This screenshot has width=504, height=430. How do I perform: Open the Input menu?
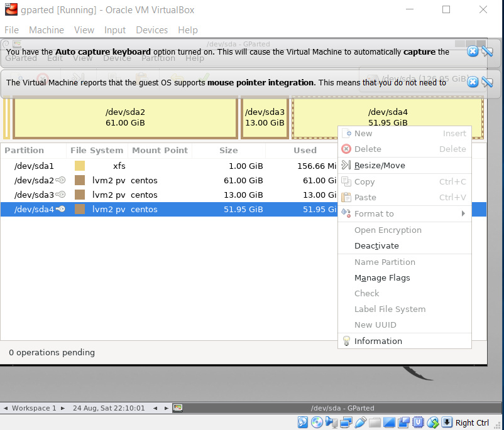pos(115,30)
